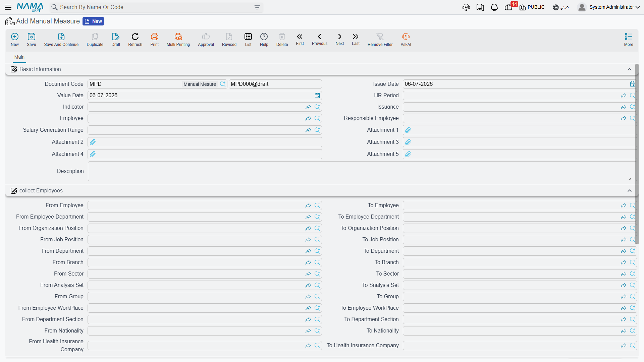Select the Main tab
The image size is (644, 362).
pos(19,57)
